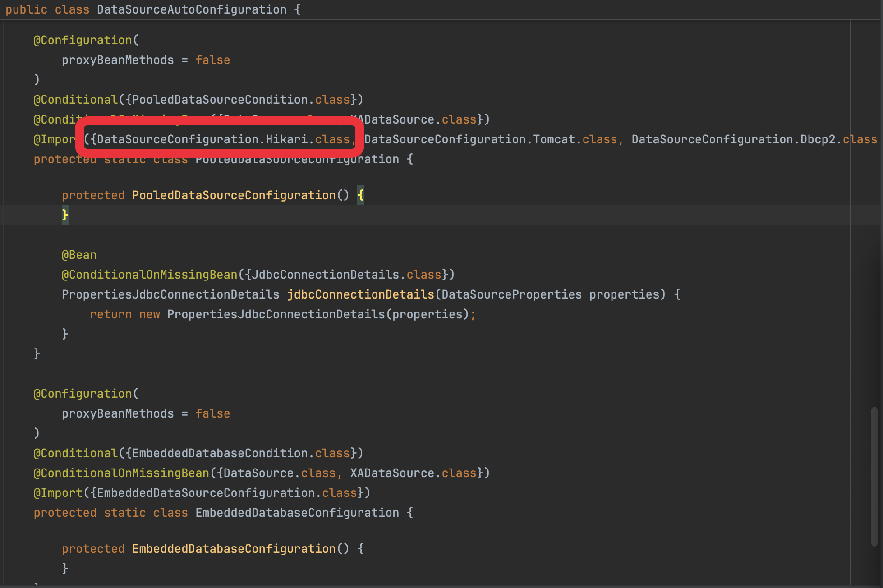The height and width of the screenshot is (588, 883).
Task: Click the PropertiesJdbcConnectionDetails return type of the method
Action: [x=170, y=294]
